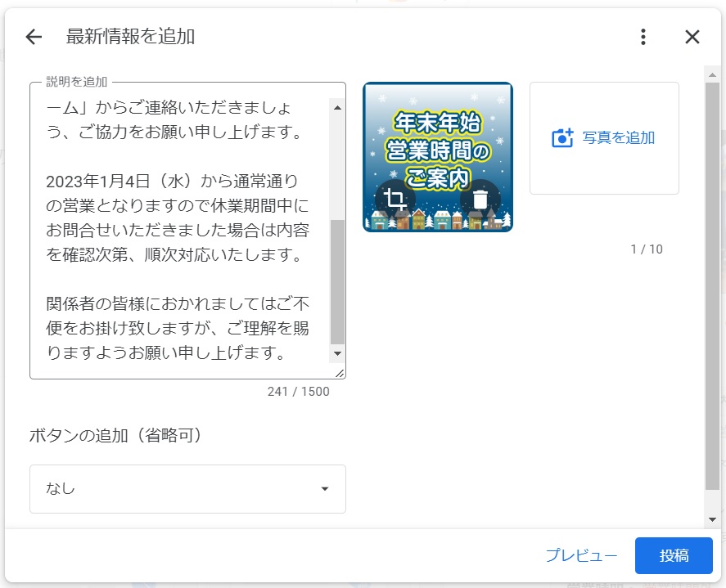Click the blue 投稿 button
Screen dimensions: 726x588
pyautogui.click(x=674, y=555)
